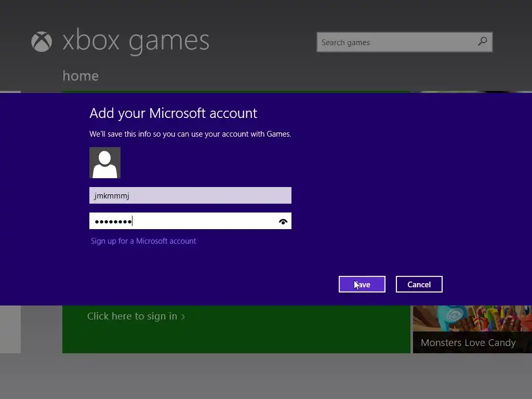
Task: Click the xbox games title text
Action: click(x=136, y=42)
